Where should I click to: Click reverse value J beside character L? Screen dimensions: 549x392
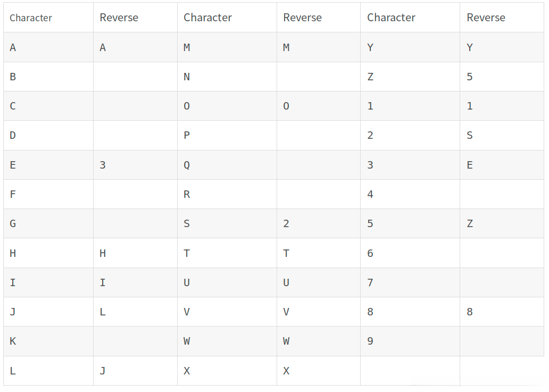point(103,371)
